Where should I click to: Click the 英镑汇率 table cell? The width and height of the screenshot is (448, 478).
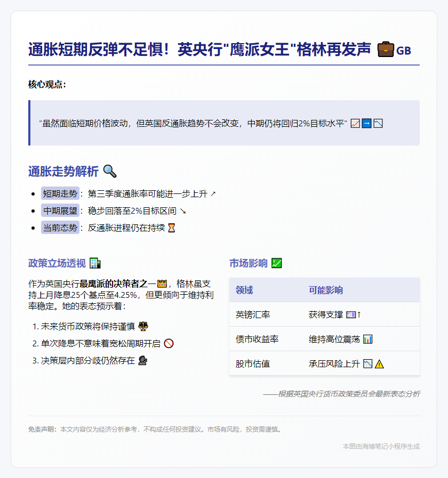(x=253, y=314)
